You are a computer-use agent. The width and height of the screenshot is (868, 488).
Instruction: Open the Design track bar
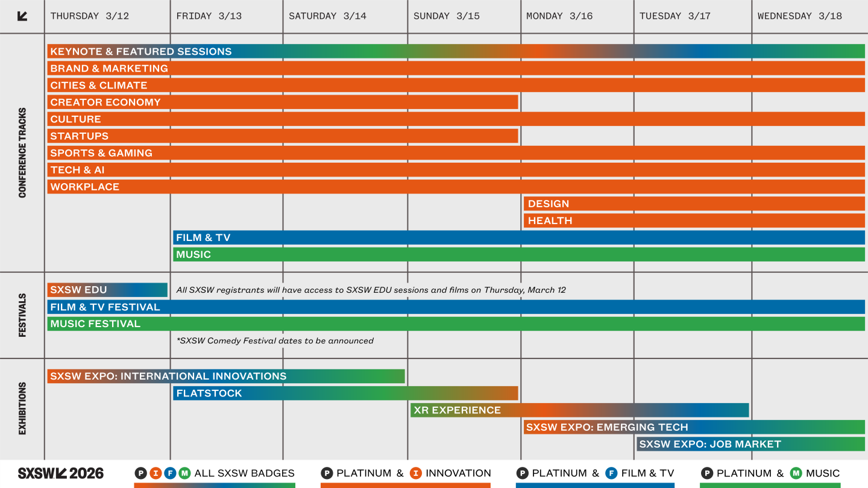(694, 204)
